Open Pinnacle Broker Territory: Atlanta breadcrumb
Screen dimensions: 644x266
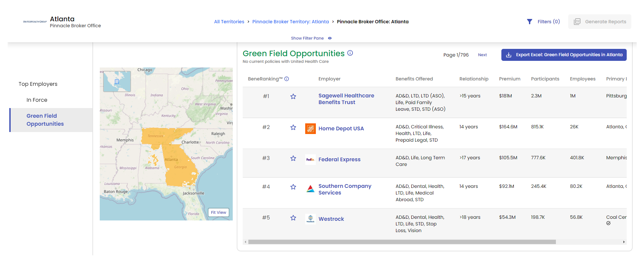pyautogui.click(x=291, y=22)
